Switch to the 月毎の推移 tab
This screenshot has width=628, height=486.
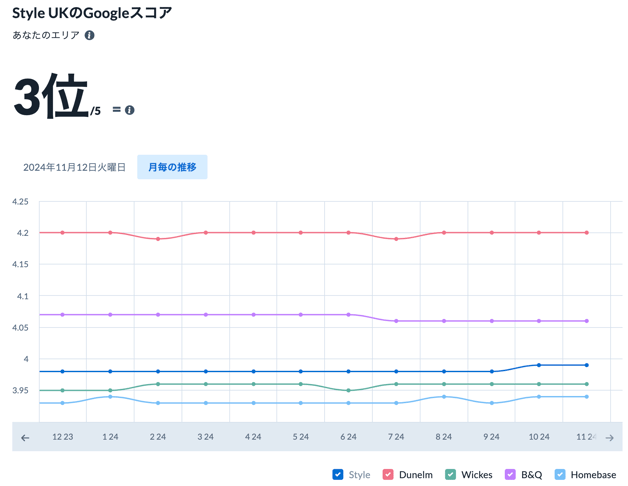tap(172, 167)
